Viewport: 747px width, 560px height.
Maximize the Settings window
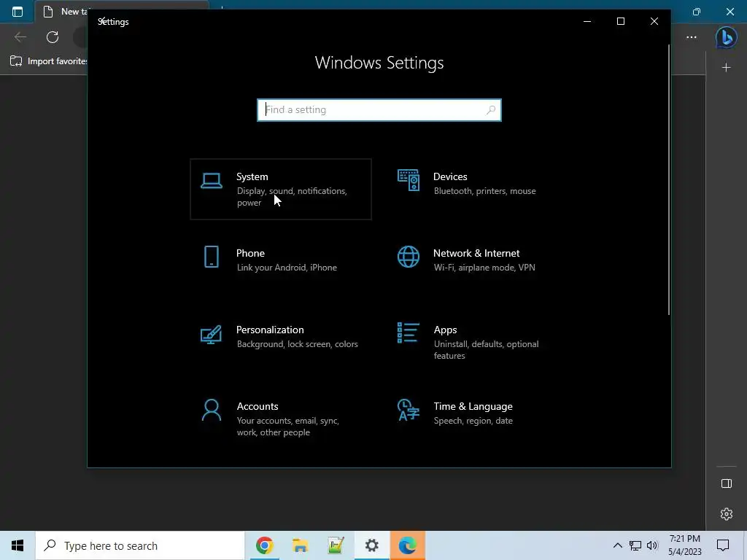click(620, 21)
